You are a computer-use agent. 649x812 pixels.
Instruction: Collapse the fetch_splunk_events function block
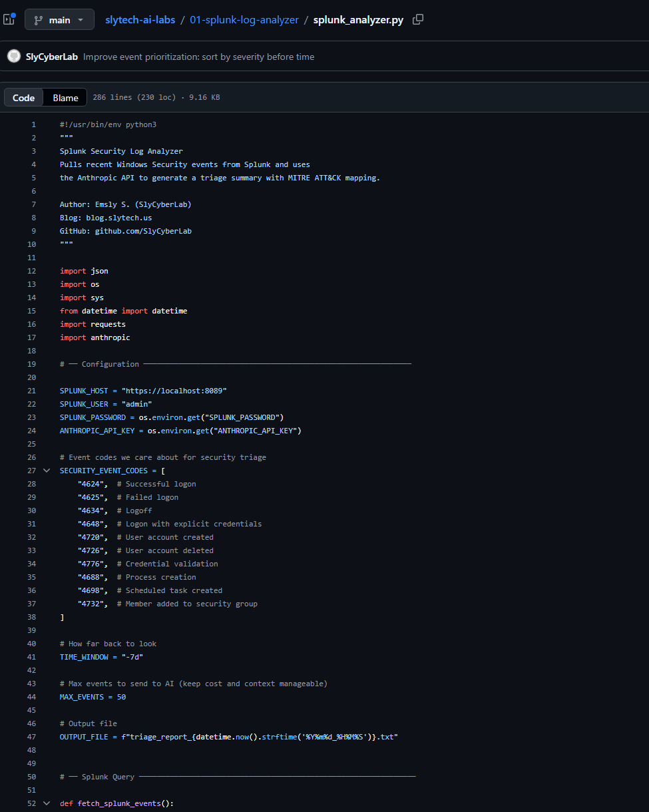tap(47, 803)
